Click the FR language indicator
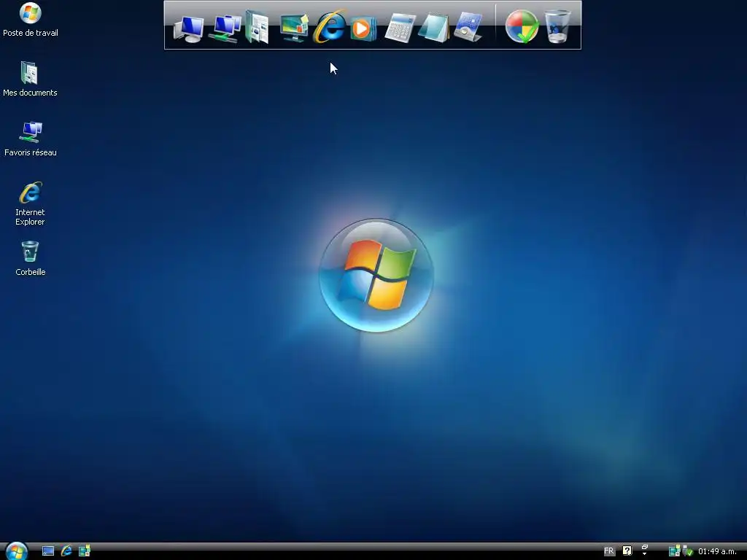747x560 pixels. 609,551
